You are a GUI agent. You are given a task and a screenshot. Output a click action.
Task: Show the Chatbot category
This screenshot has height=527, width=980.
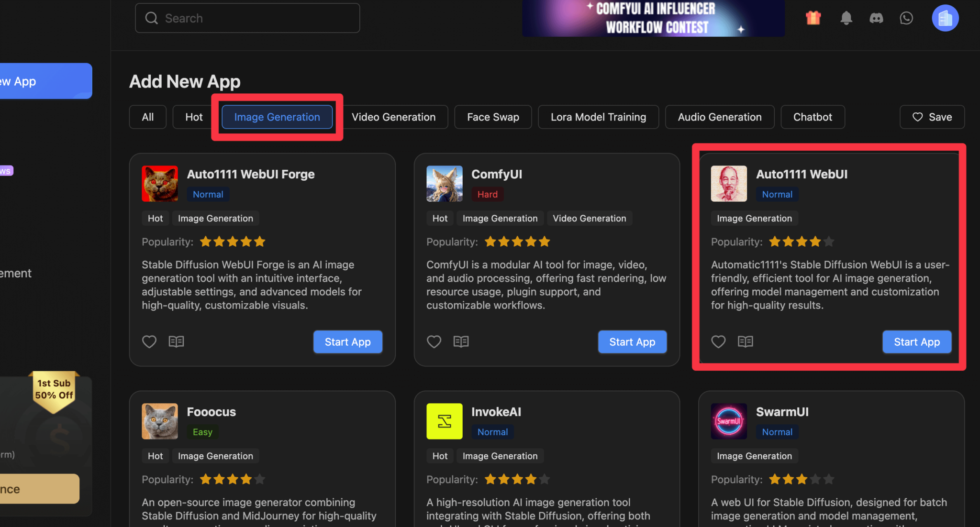[x=813, y=117]
